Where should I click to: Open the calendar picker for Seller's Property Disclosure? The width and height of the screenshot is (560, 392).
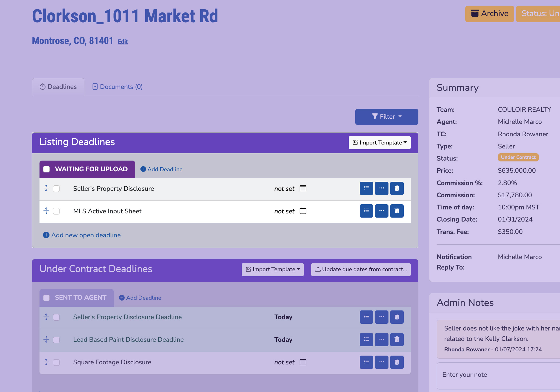coord(303,188)
